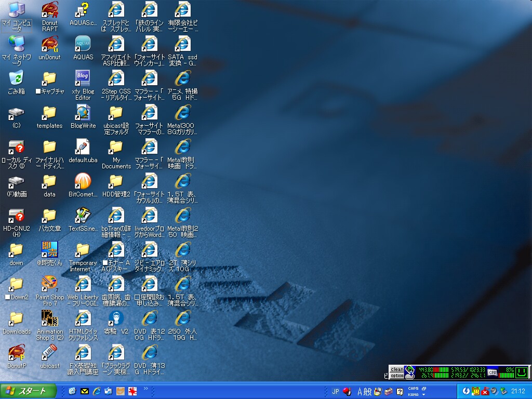Open the livedoorブログからWord shortcut
This screenshot has height=399, width=532.
[149, 223]
